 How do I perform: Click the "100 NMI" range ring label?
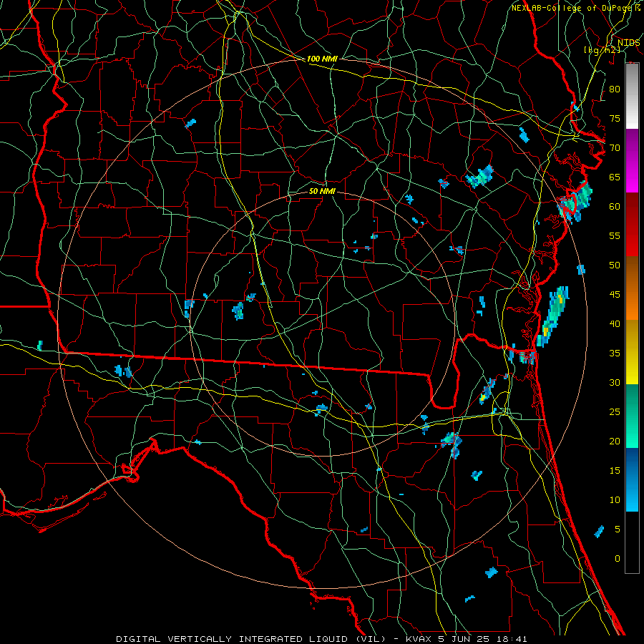pyautogui.click(x=322, y=59)
